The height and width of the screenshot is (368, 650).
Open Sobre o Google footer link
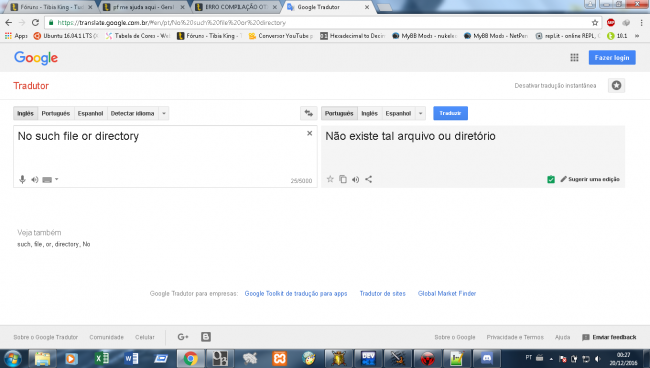[455, 337]
